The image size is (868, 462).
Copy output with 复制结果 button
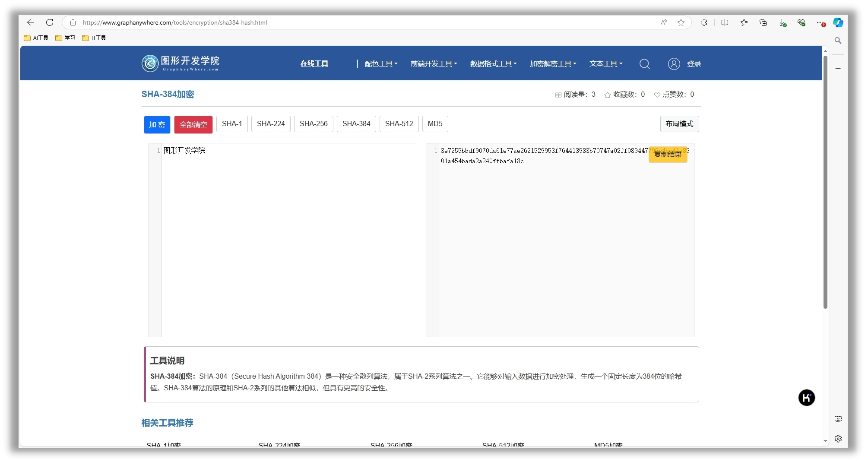coord(668,154)
